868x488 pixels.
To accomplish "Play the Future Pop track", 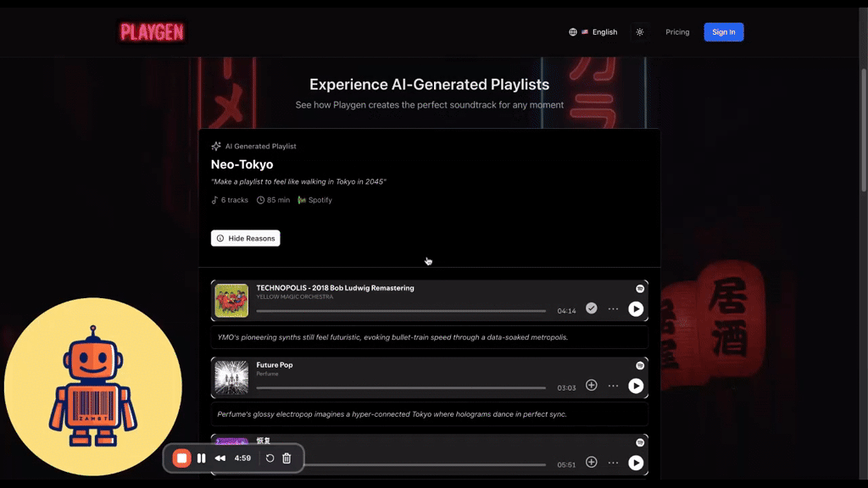I will click(636, 385).
